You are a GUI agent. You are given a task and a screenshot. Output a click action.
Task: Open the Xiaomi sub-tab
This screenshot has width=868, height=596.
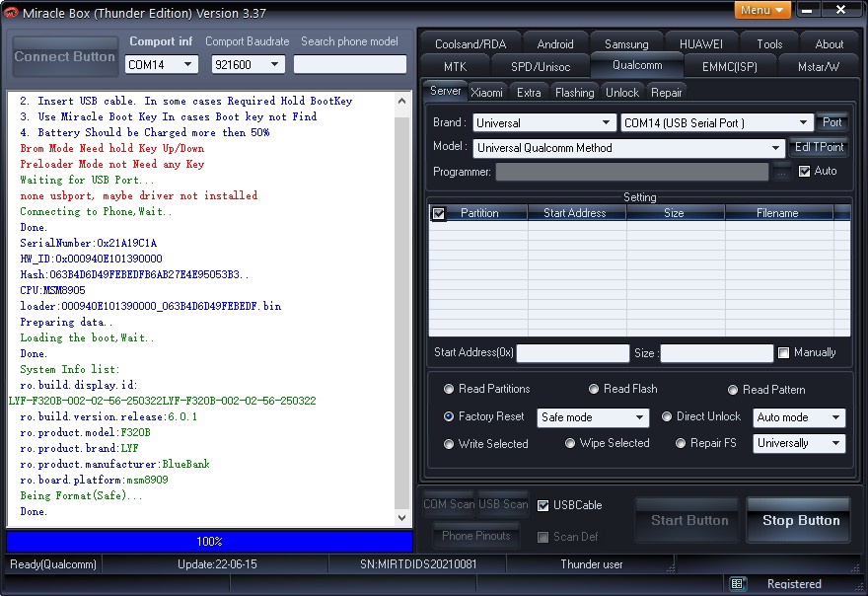pos(487,93)
